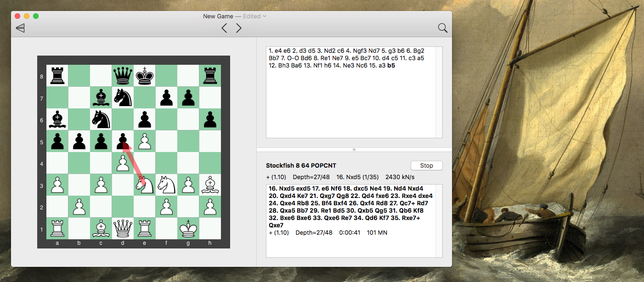
Task: Stop the Stockfish engine analysis
Action: 427,166
